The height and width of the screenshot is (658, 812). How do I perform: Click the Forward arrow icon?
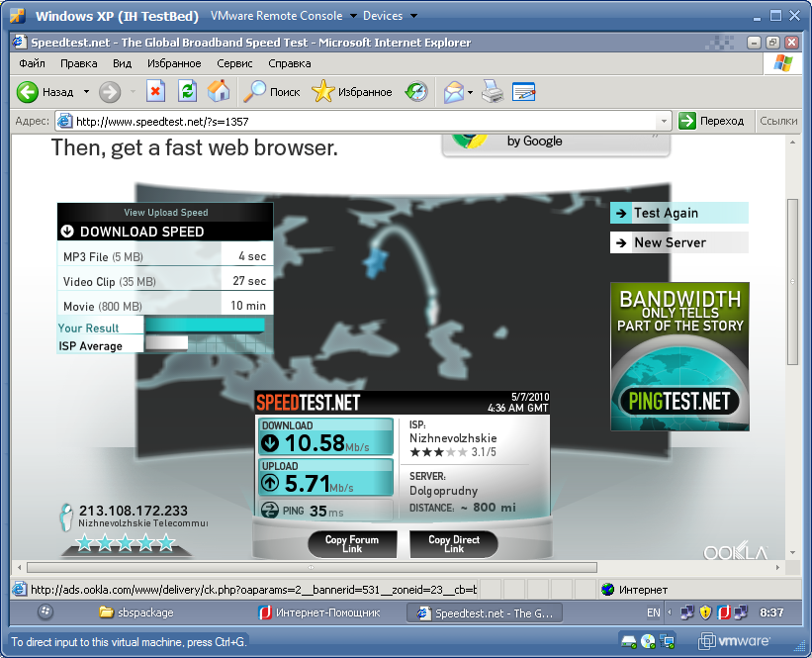click(x=110, y=92)
